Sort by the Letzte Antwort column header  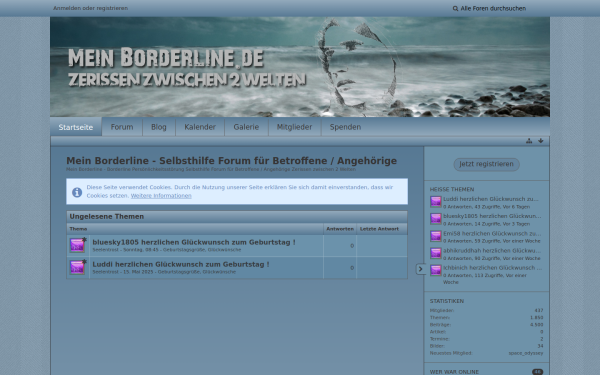coord(379,229)
